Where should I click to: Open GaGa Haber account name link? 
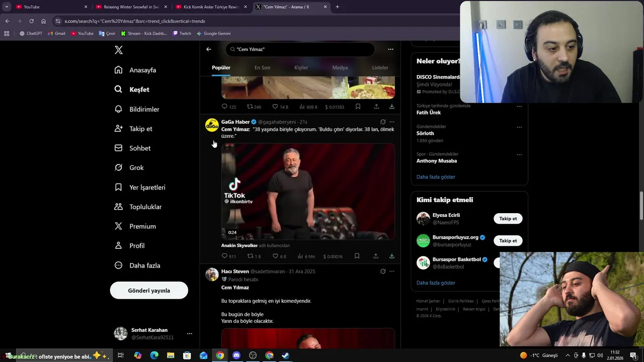235,122
